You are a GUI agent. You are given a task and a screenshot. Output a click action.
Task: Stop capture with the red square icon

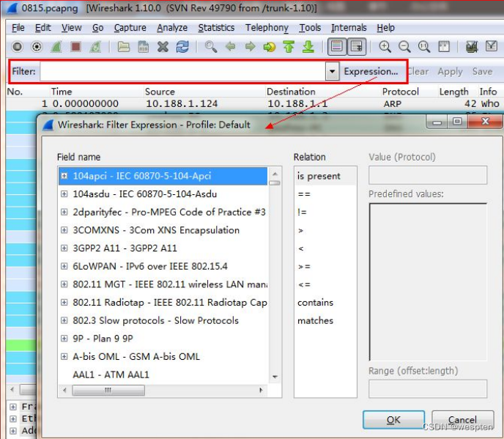point(76,47)
